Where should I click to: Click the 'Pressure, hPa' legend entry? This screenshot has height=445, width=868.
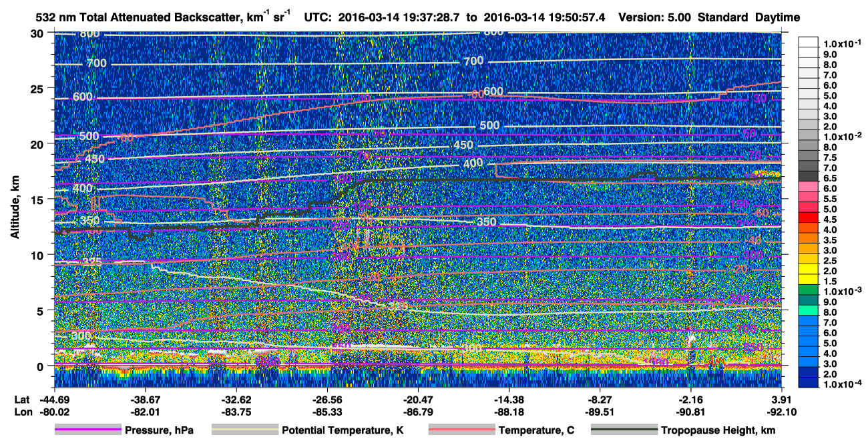pos(159,431)
